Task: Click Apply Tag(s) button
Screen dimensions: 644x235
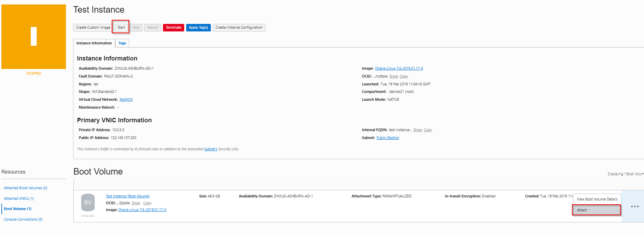Action: 198,28
